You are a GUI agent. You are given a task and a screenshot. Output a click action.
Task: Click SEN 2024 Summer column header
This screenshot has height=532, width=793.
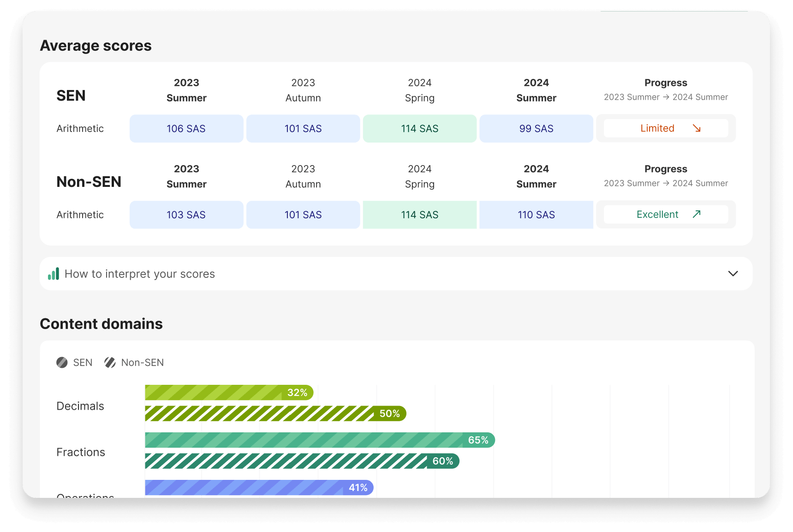[x=536, y=90]
